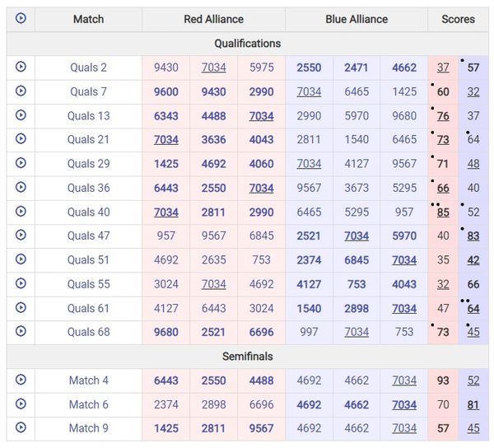Play the video for Quals 29
The image size is (494, 448).
point(21,163)
